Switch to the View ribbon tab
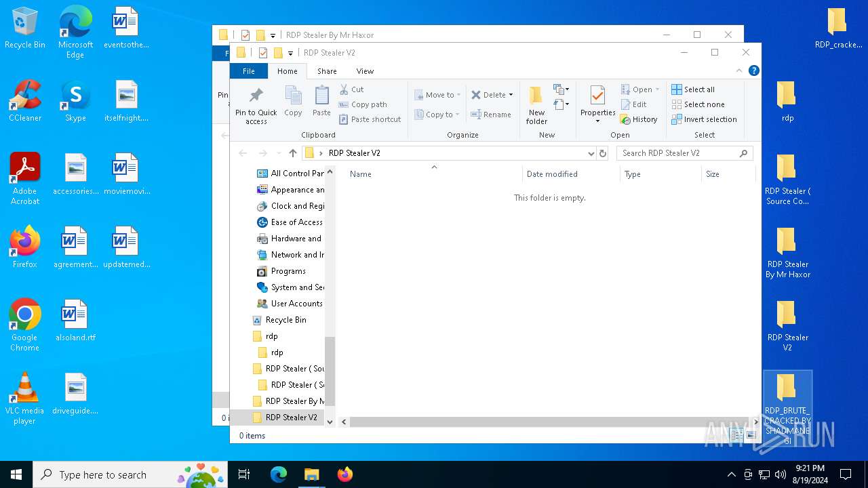 (x=365, y=71)
